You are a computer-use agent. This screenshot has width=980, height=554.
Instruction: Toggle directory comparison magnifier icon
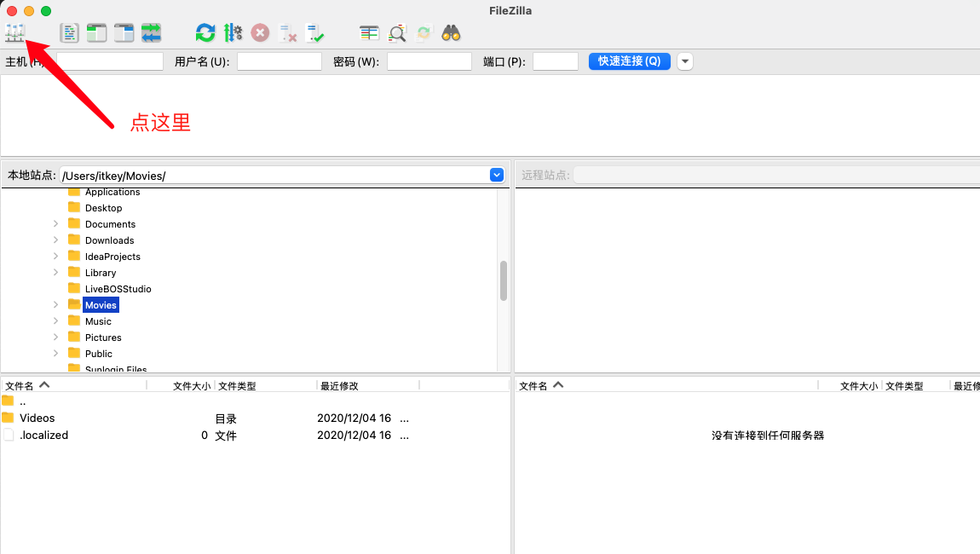click(x=397, y=32)
